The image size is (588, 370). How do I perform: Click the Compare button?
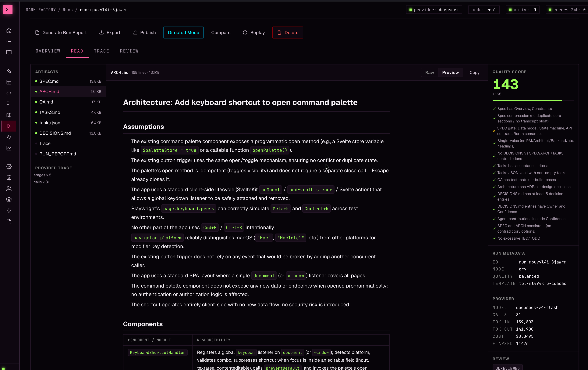pyautogui.click(x=221, y=33)
